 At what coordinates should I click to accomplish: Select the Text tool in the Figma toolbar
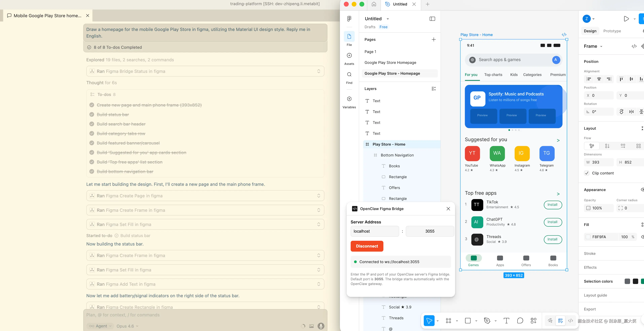[x=506, y=321]
